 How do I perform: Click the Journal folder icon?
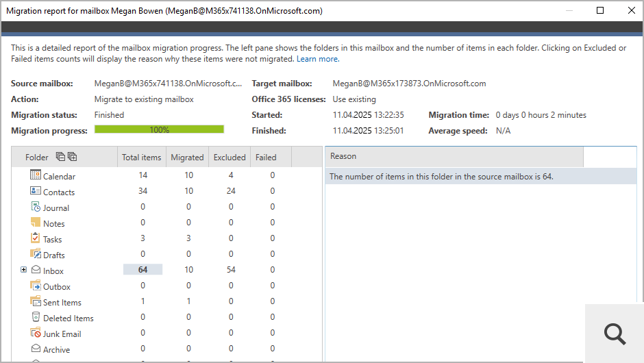pos(36,207)
